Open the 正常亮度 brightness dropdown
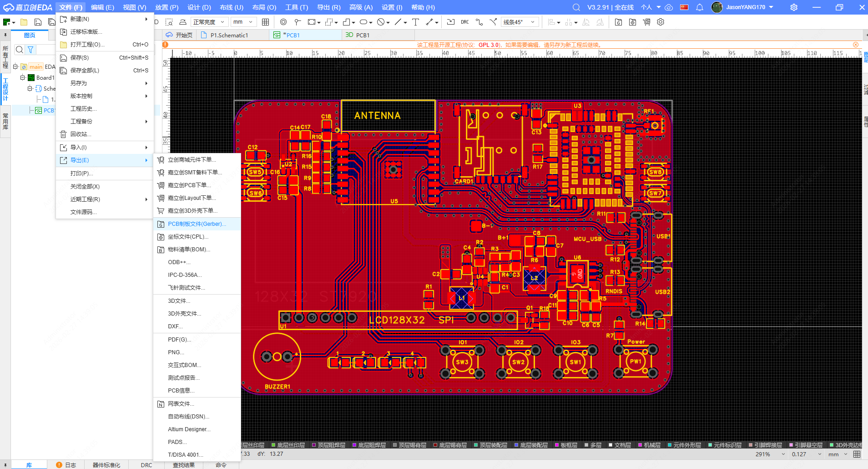 point(209,22)
